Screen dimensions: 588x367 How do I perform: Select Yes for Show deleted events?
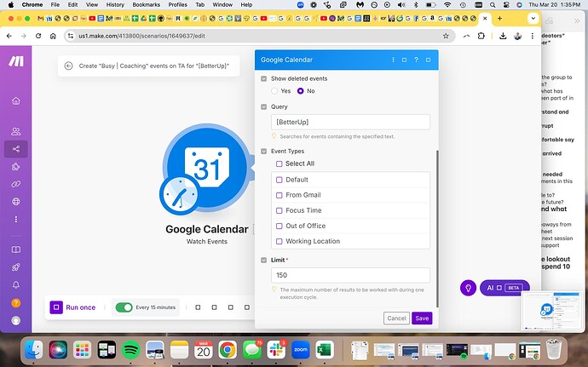274,91
